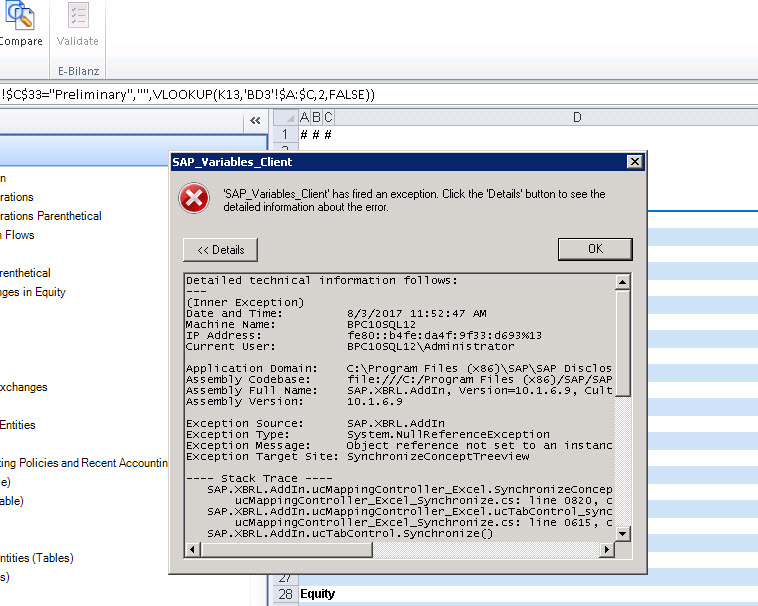The image size is (758, 606).
Task: Click 'System.NullReferenceException' text in details
Action: tap(448, 434)
